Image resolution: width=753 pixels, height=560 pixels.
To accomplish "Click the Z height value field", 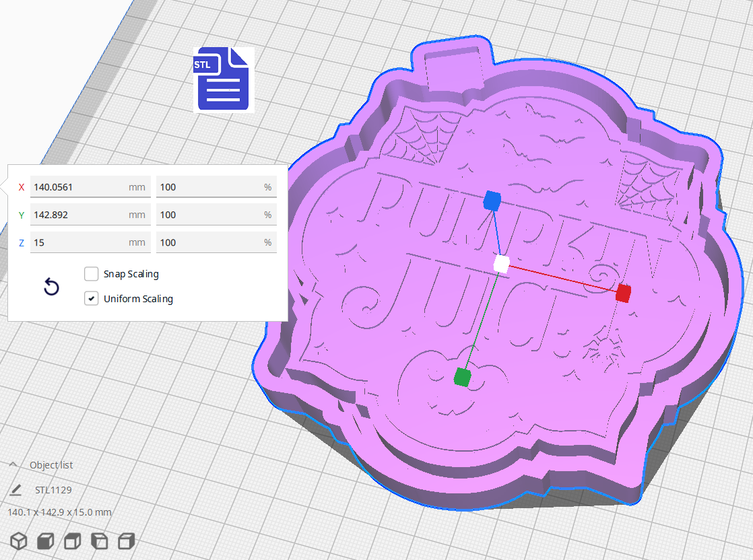I will 90,242.
